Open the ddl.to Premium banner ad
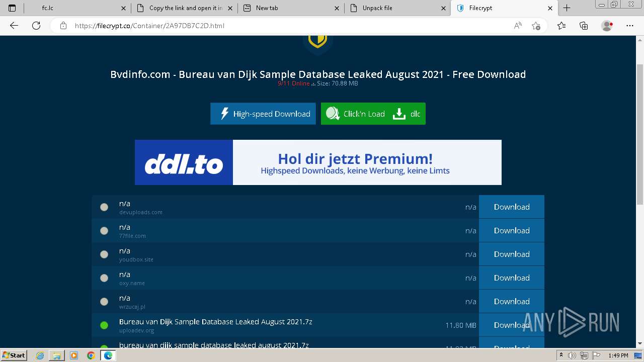The height and width of the screenshot is (362, 644). (318, 162)
